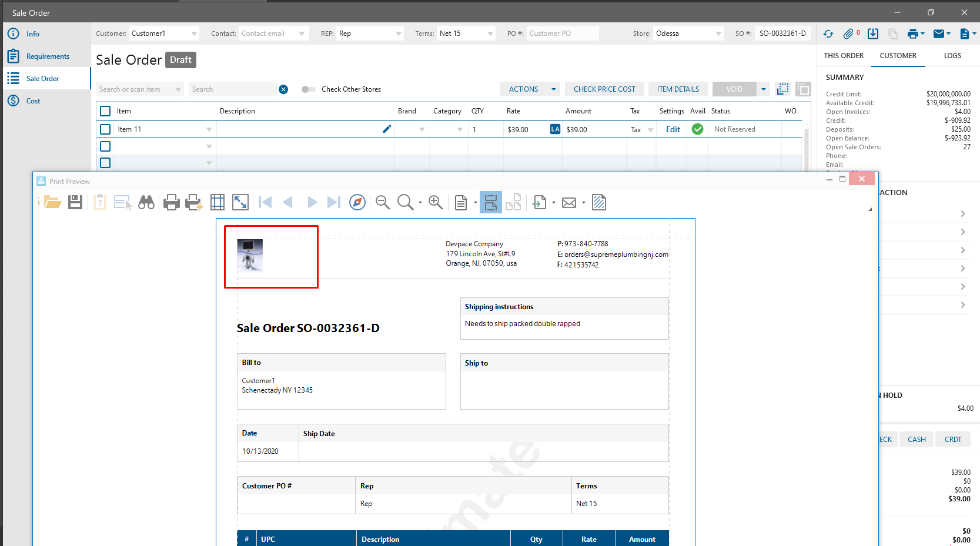Click the Zoom In magnifier icon

coord(436,203)
